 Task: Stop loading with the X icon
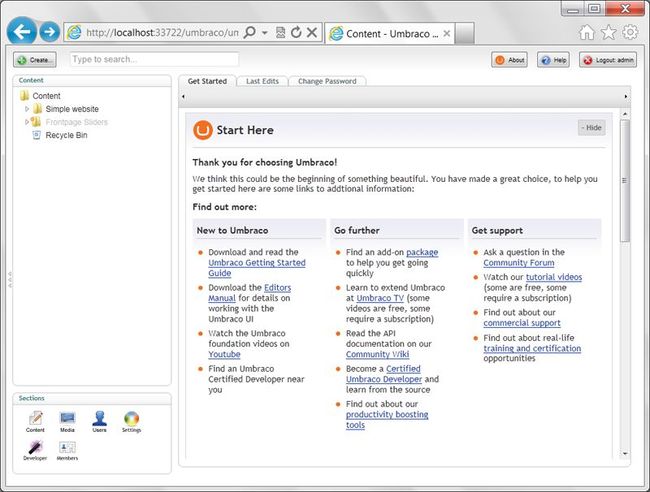pos(312,32)
